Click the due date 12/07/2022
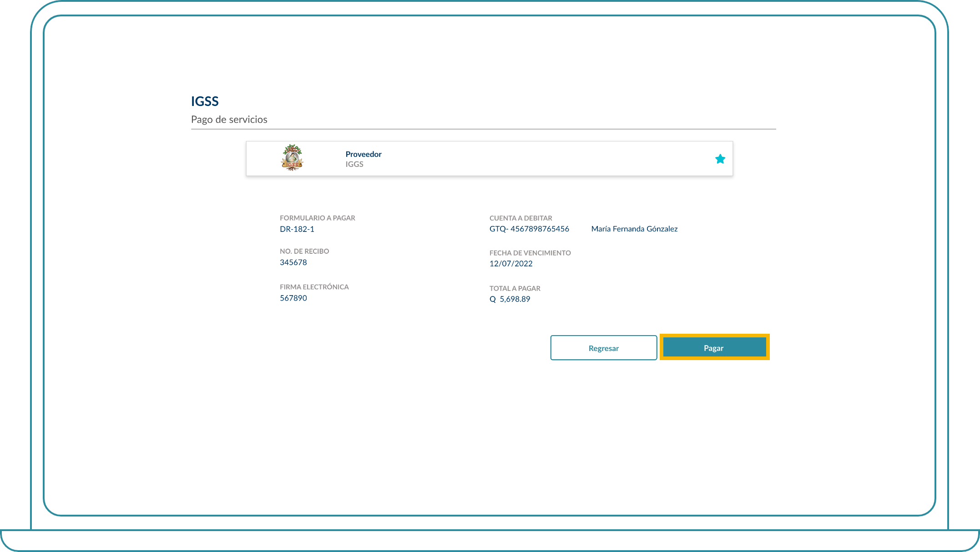This screenshot has width=980, height=552. (510, 263)
